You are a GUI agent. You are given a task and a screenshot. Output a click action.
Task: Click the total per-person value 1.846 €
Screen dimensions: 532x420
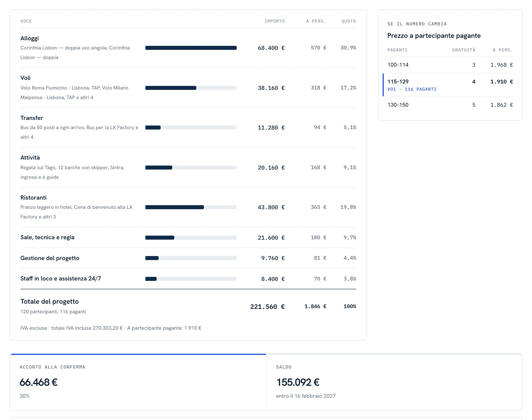pyautogui.click(x=315, y=307)
